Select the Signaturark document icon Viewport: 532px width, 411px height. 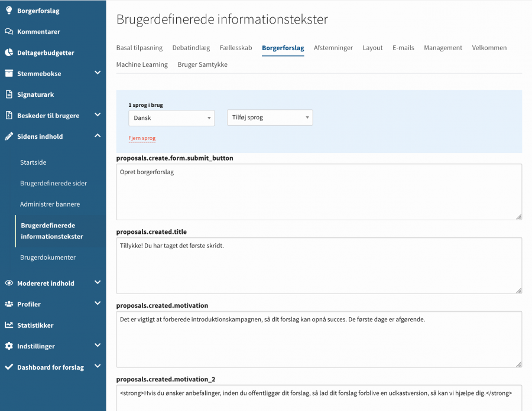[8, 94]
